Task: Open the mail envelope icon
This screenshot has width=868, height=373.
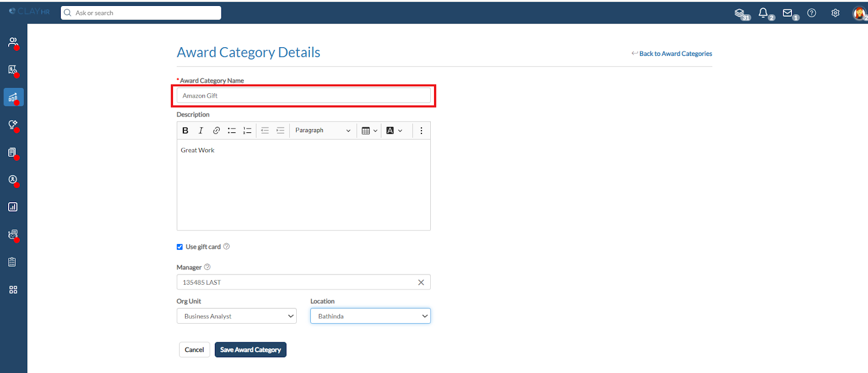Action: 788,13
